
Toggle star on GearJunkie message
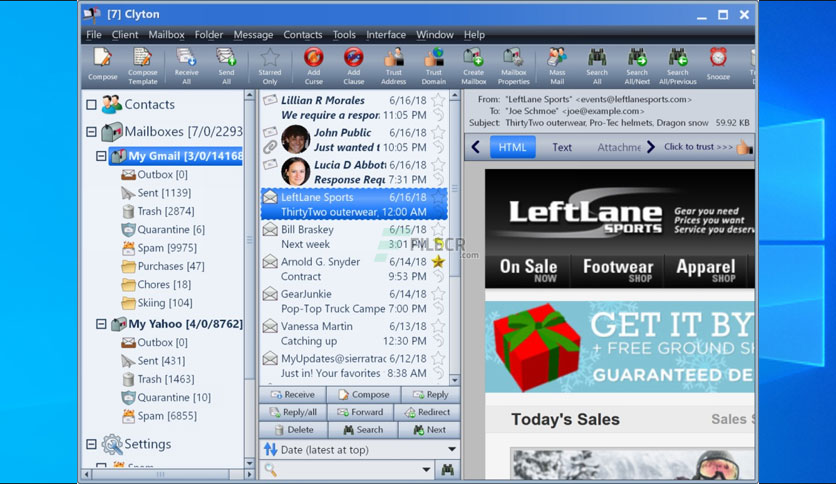438,294
